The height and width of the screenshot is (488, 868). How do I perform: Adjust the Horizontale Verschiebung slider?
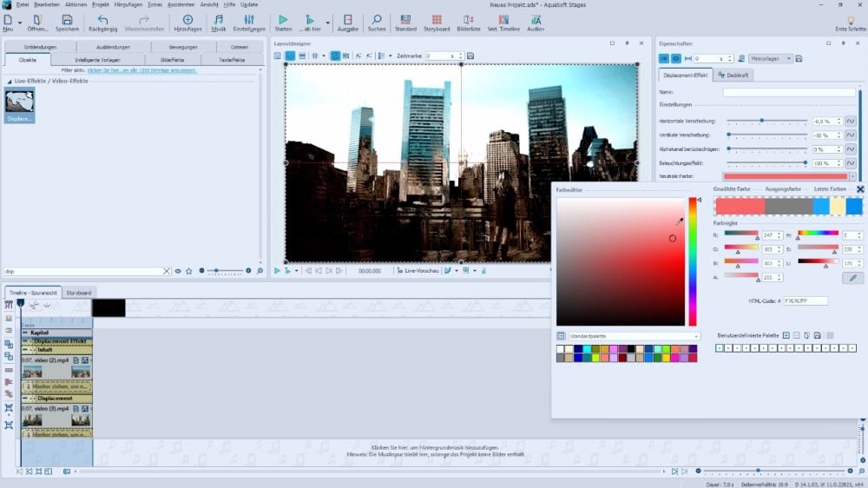point(761,121)
